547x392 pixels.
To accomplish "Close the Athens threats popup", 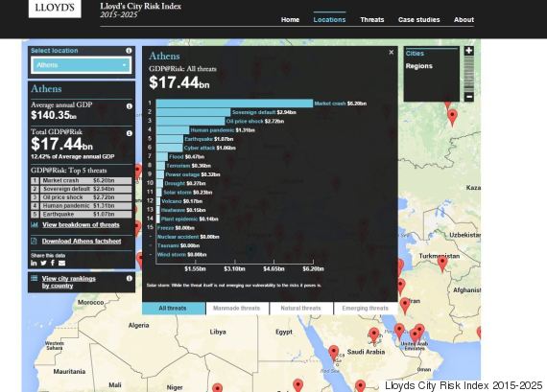I will tap(392, 53).
